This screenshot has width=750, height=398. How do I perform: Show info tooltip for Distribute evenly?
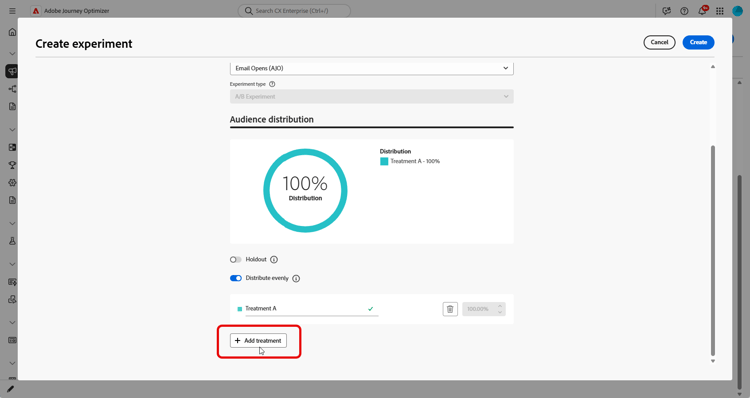point(296,278)
